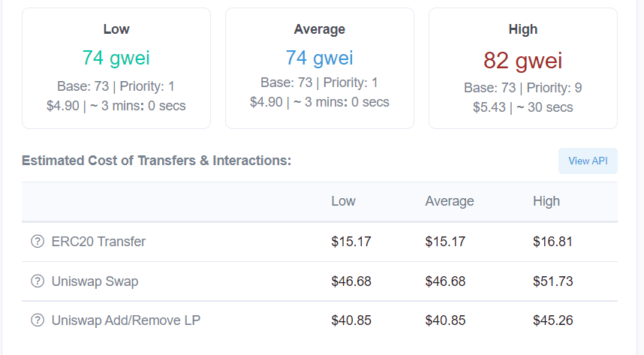Click the red 82 gwei High value
644x355 pixels.
pyautogui.click(x=522, y=60)
